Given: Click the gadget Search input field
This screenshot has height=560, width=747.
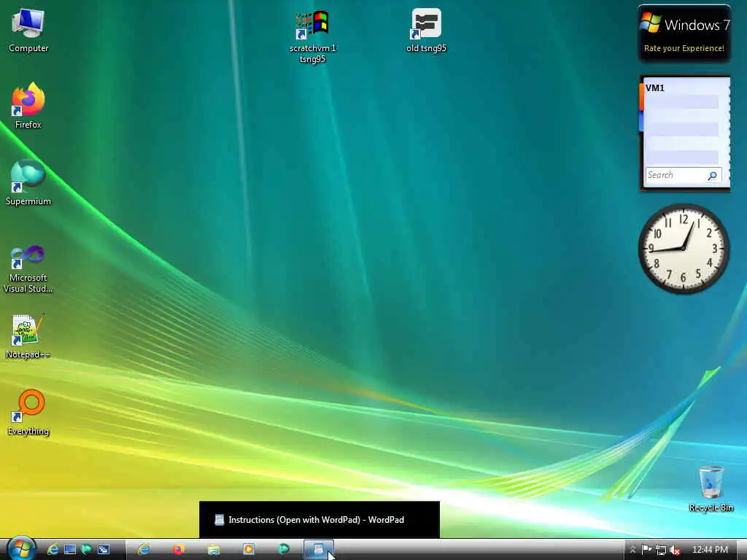Looking at the screenshot, I should coord(676,175).
